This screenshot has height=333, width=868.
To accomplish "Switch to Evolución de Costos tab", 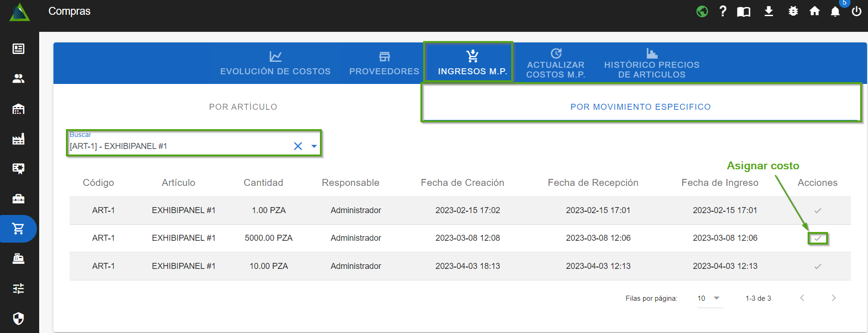I will [275, 63].
